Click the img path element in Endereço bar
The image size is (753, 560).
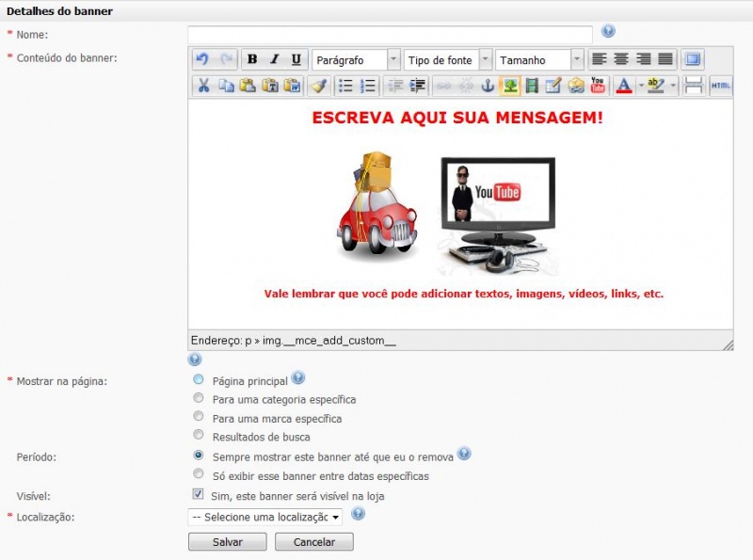pyautogui.click(x=328, y=341)
